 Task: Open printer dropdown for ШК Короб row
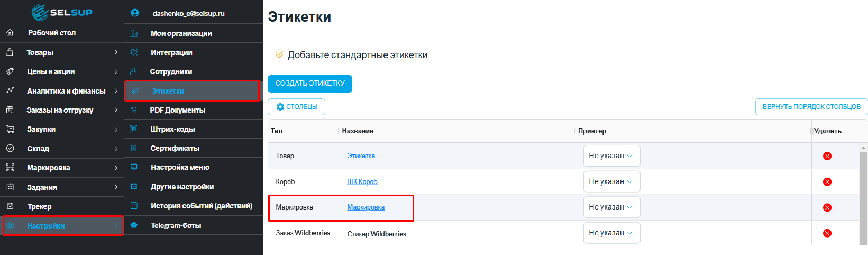click(611, 181)
